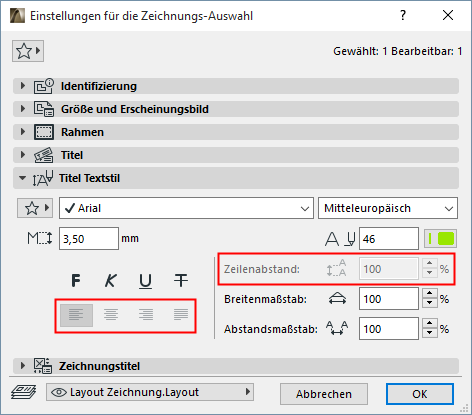Select left text alignment

pos(76,315)
